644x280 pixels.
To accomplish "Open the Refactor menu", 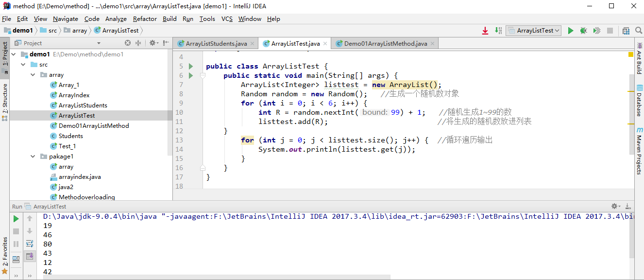I will [145, 18].
